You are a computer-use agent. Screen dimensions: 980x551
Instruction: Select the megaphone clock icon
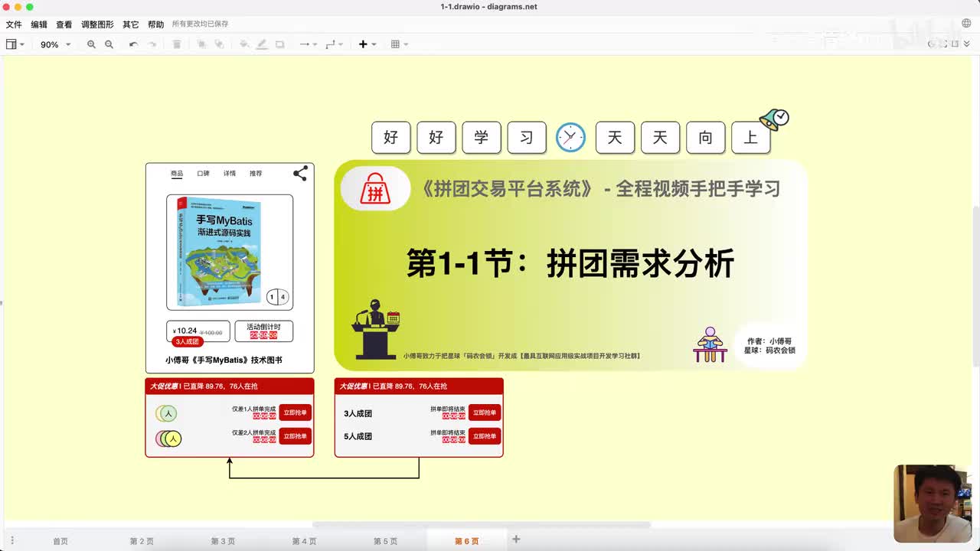pos(774,119)
